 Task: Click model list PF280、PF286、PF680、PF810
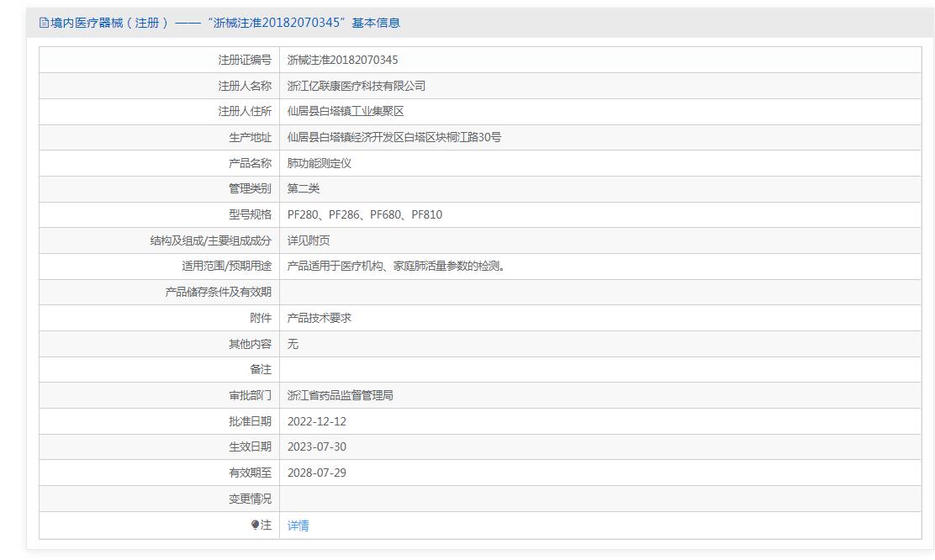pos(365,214)
